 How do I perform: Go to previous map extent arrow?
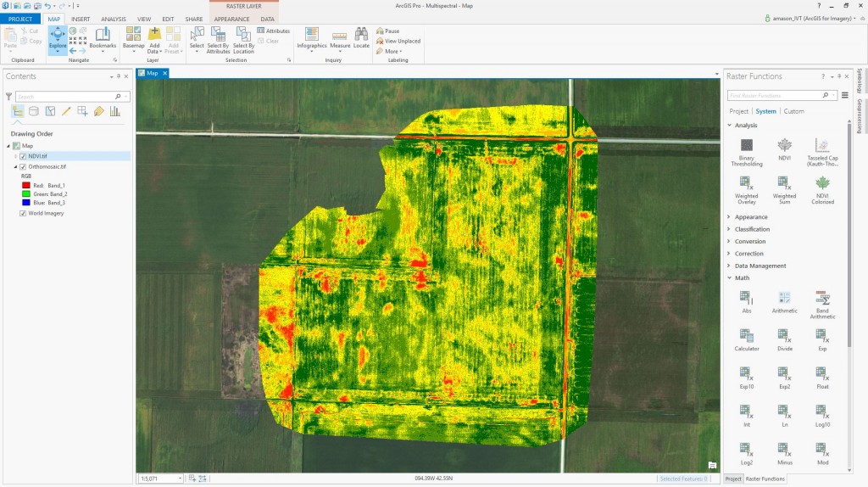click(73, 51)
